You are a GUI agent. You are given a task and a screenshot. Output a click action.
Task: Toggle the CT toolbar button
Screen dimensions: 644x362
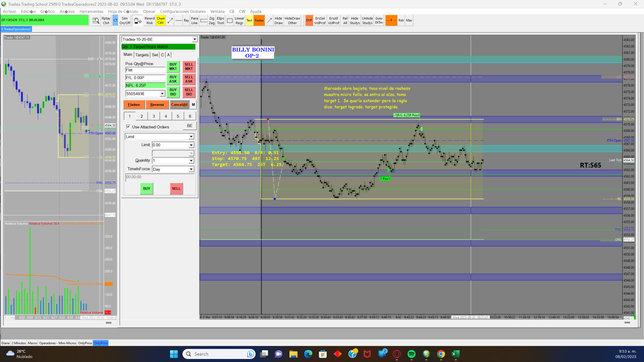coord(115,21)
